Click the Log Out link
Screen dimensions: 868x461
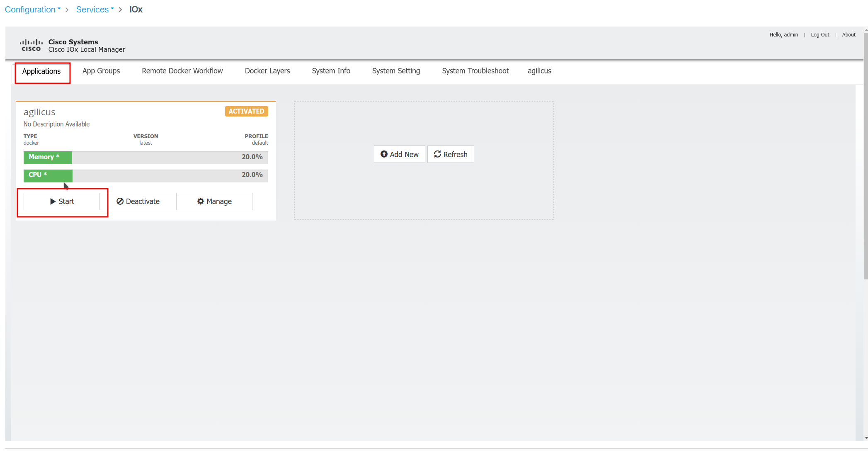(x=820, y=35)
